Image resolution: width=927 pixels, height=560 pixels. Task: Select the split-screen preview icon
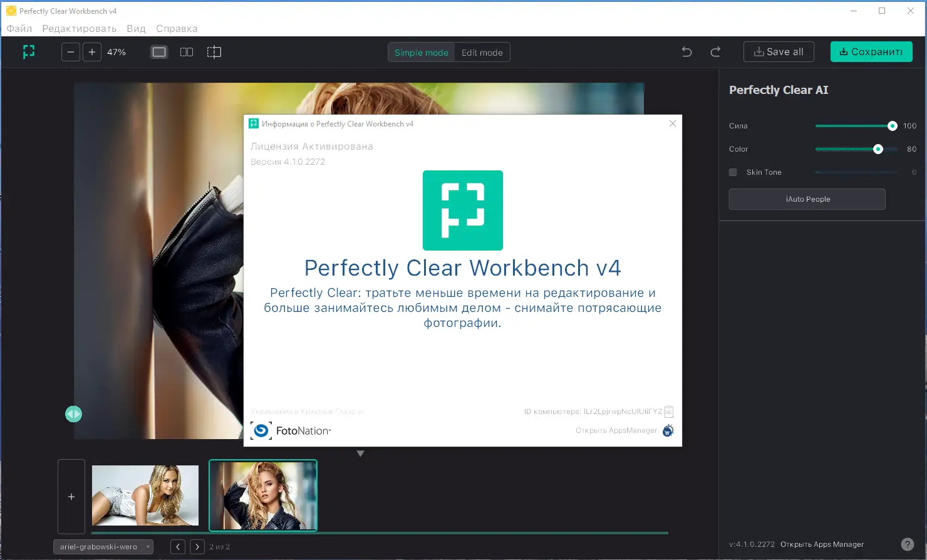214,52
